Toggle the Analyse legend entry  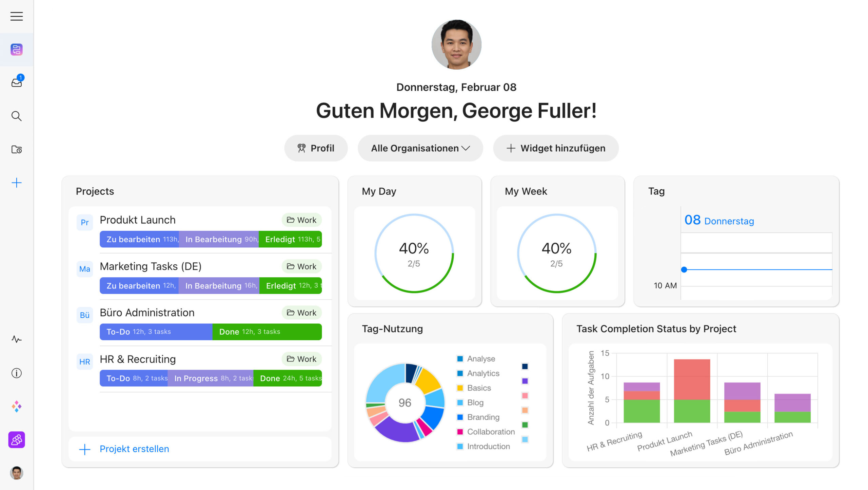[481, 359]
